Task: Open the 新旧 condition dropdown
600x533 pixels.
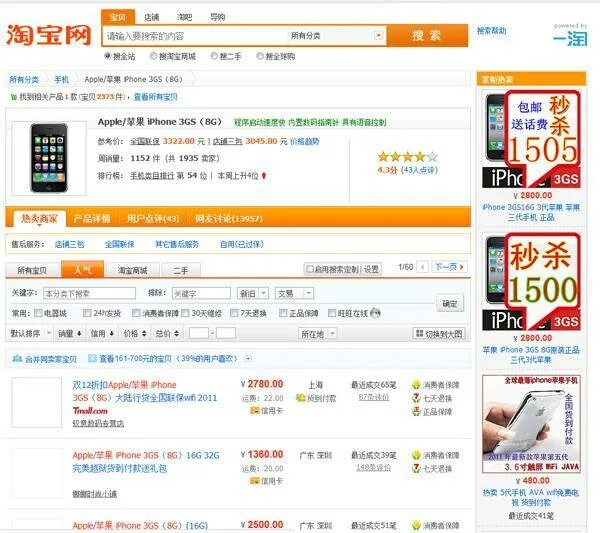Action: pos(253,293)
